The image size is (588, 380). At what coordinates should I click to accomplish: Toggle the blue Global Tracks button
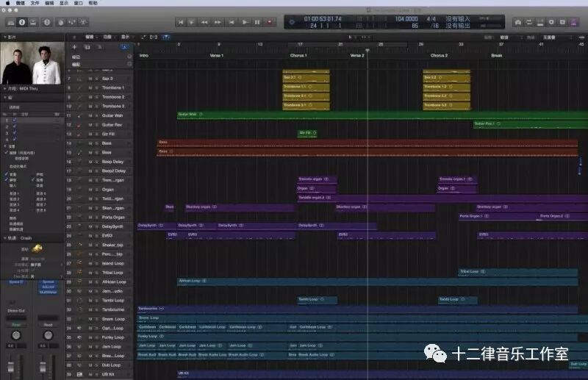pos(124,47)
